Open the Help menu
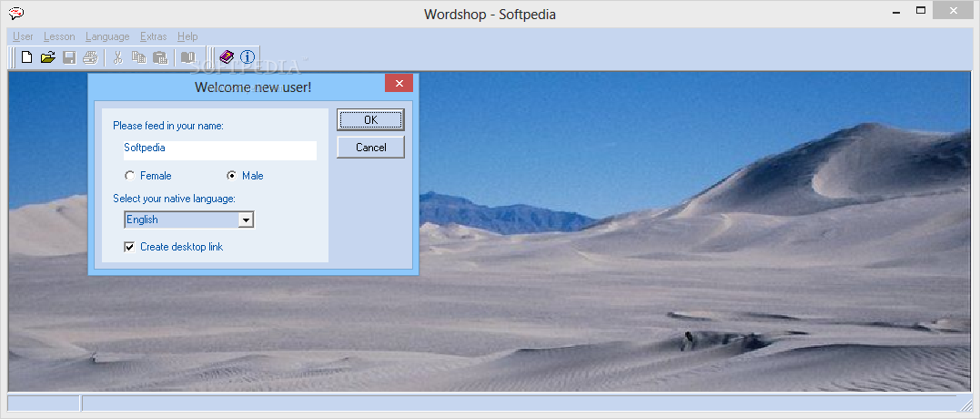Image resolution: width=980 pixels, height=419 pixels. [x=187, y=36]
